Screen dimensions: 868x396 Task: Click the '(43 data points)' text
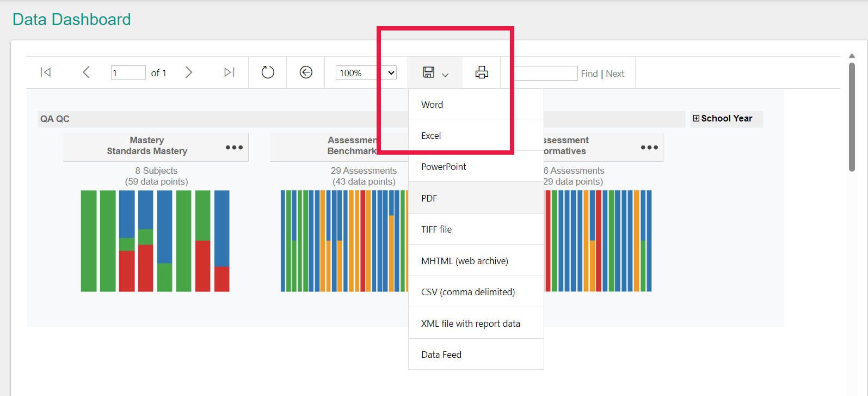(364, 181)
